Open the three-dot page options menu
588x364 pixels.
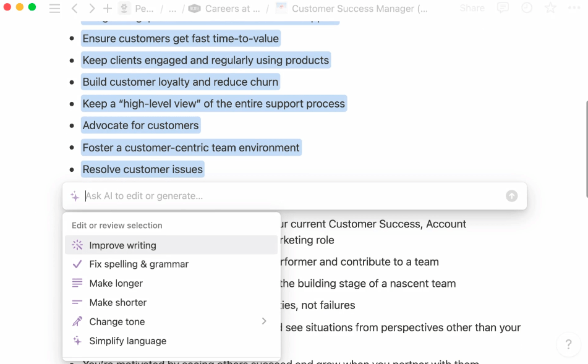(573, 8)
